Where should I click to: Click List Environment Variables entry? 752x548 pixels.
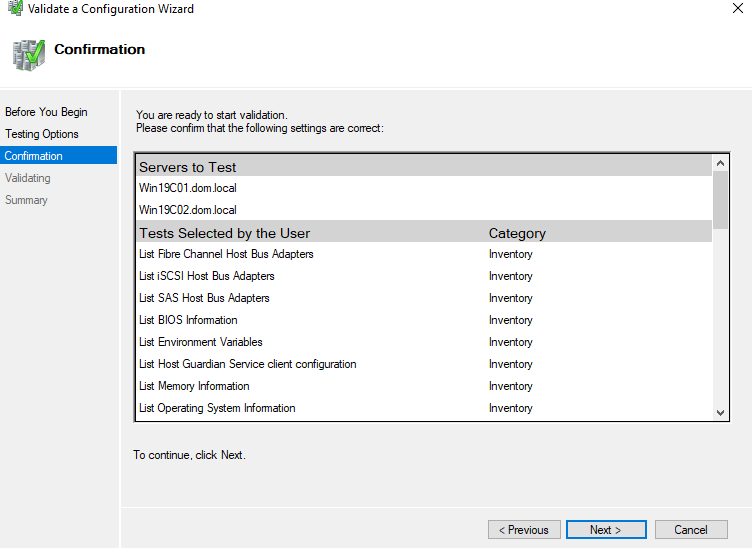pyautogui.click(x=201, y=342)
